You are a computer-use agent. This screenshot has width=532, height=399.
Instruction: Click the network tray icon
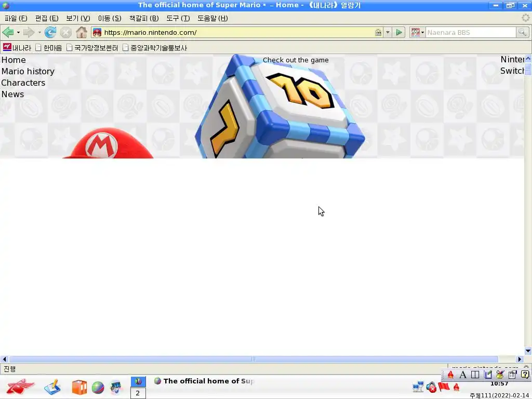coord(418,387)
